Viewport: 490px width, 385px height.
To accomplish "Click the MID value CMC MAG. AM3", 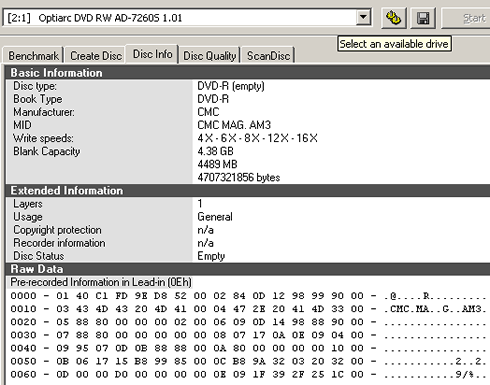I will (x=234, y=125).
